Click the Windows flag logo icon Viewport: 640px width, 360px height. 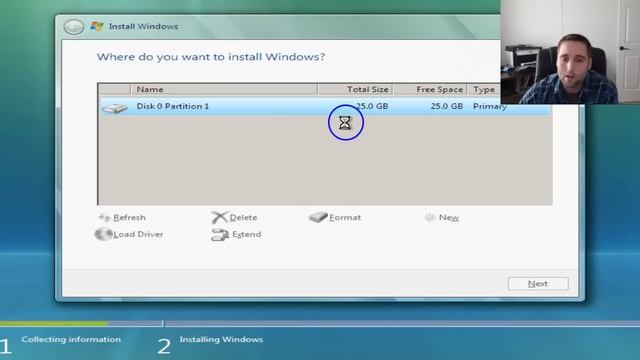(x=97, y=27)
